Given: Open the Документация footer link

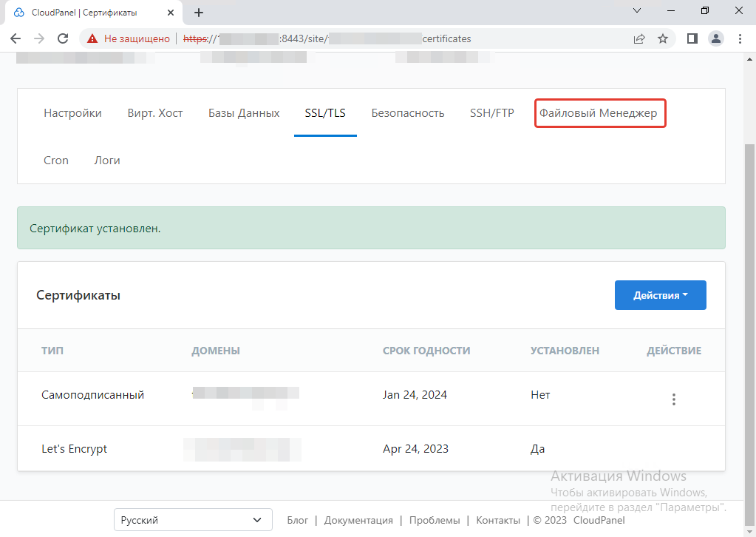Looking at the screenshot, I should pyautogui.click(x=358, y=520).
